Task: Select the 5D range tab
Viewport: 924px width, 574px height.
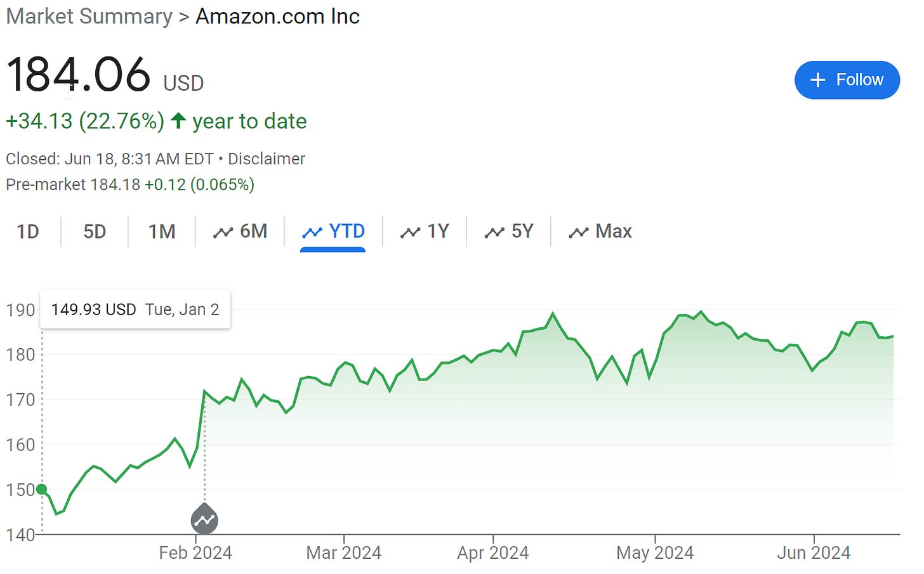Action: click(x=95, y=232)
